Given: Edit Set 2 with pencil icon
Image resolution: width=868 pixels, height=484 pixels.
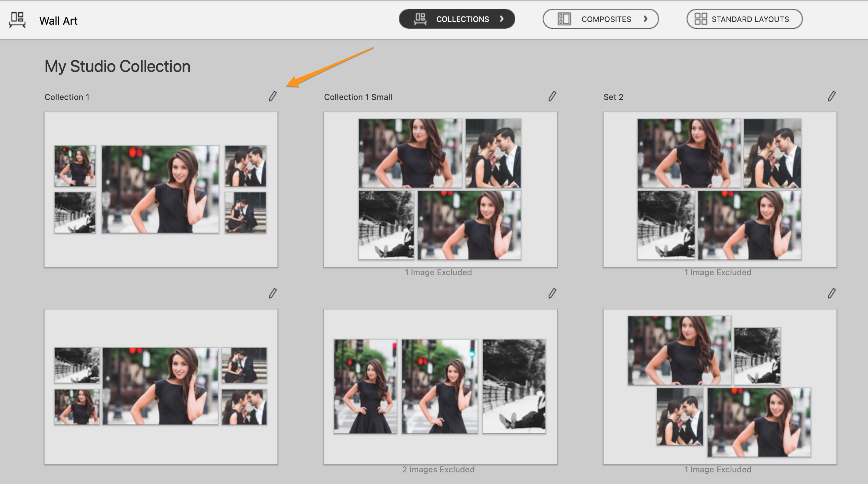Looking at the screenshot, I should click(x=832, y=97).
